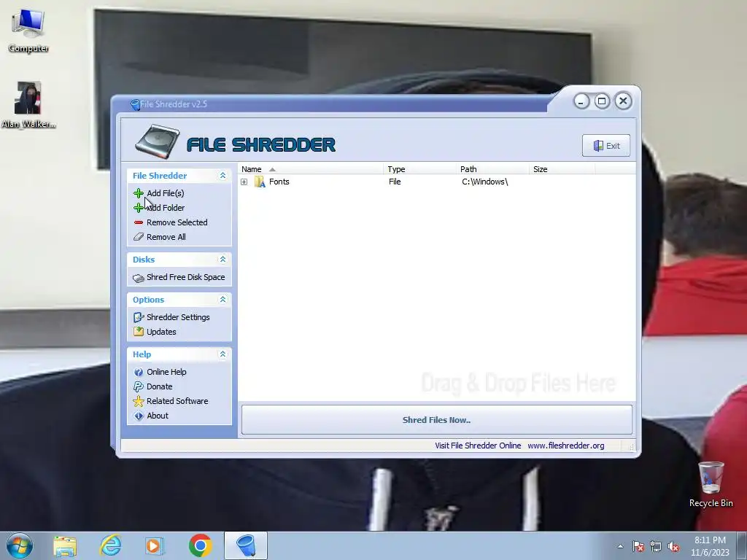Click the Action Center flag tray icon
Image resolution: width=747 pixels, height=560 pixels.
638,547
